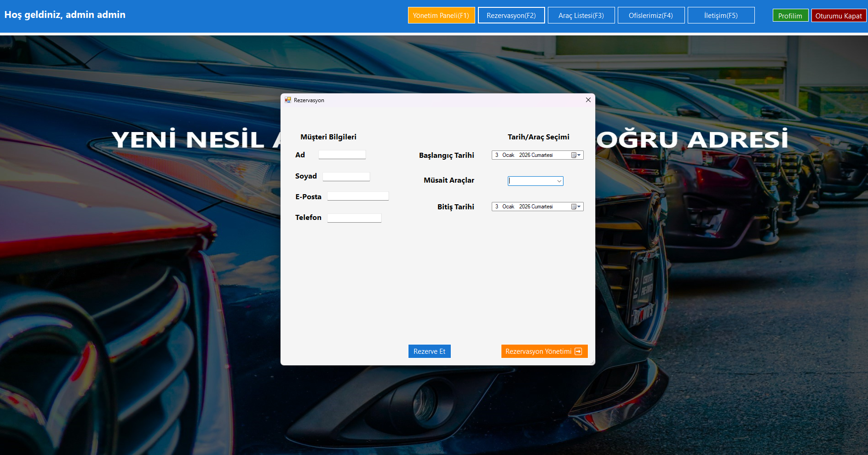The height and width of the screenshot is (455, 868).
Task: Click the Telefon text box
Action: coord(354,218)
